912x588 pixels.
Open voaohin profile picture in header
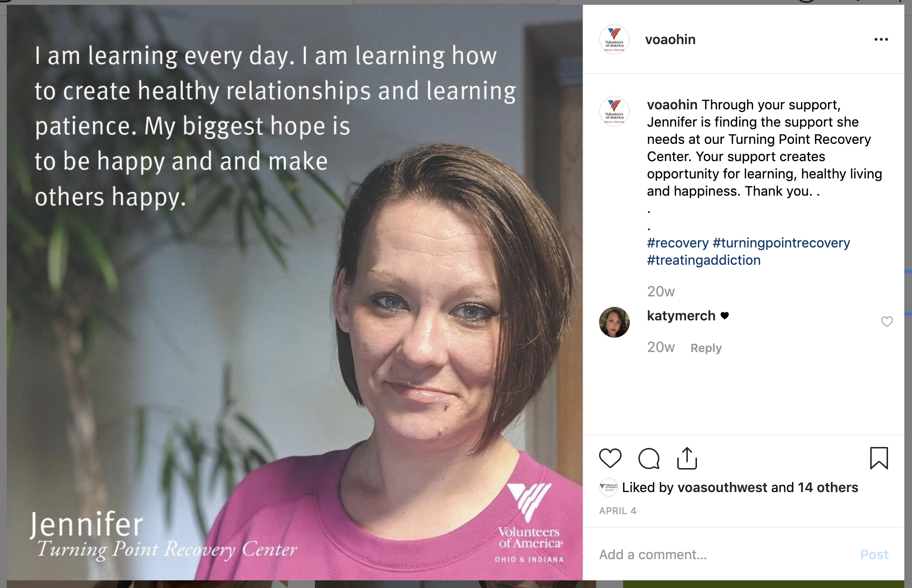coord(614,39)
